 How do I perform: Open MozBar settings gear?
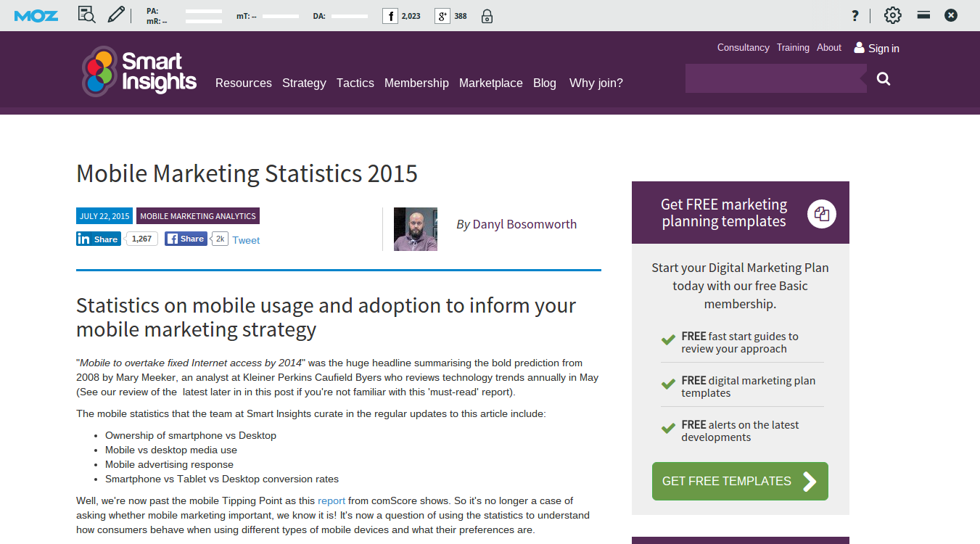click(x=892, y=15)
